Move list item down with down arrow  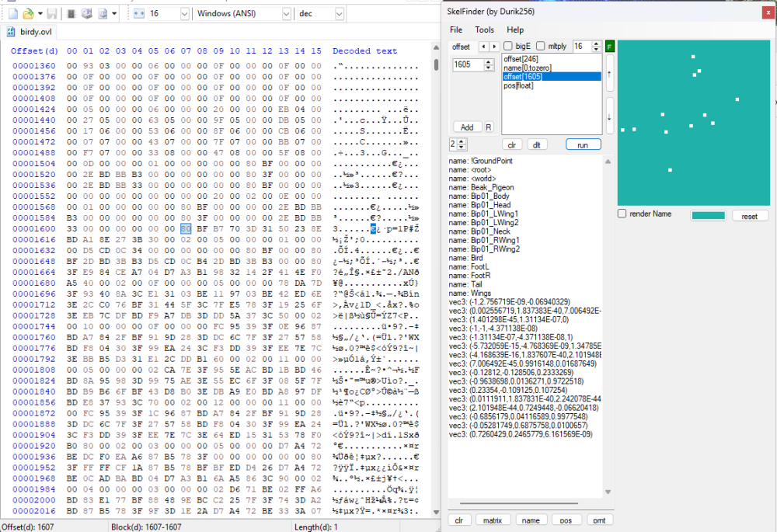click(x=609, y=116)
